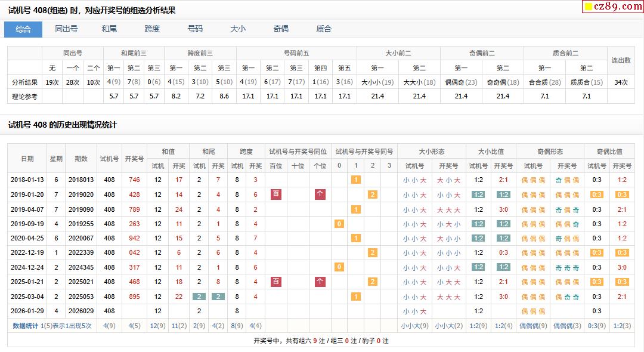Open the 和尾 tab
This screenshot has width=644, height=352.
pyautogui.click(x=109, y=29)
